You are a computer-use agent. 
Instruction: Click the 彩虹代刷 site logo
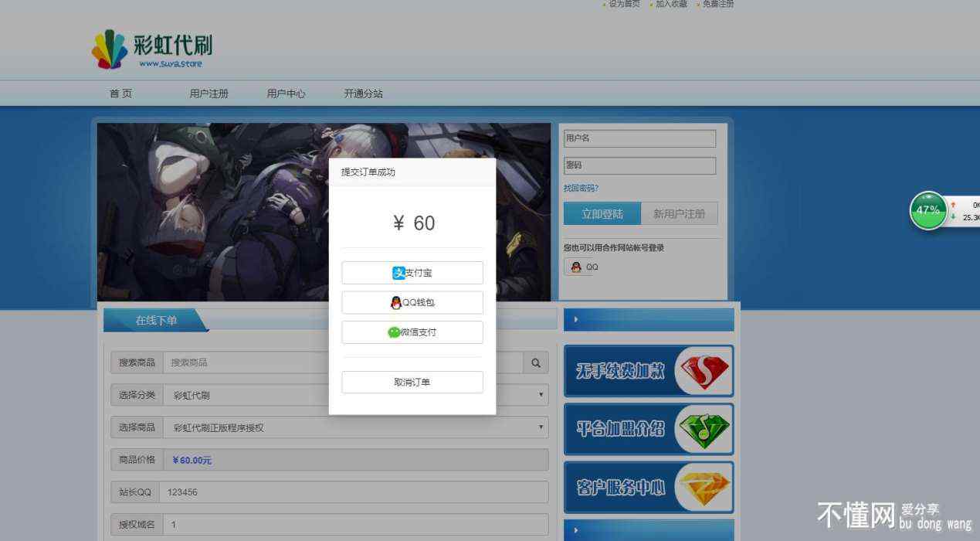(x=151, y=49)
